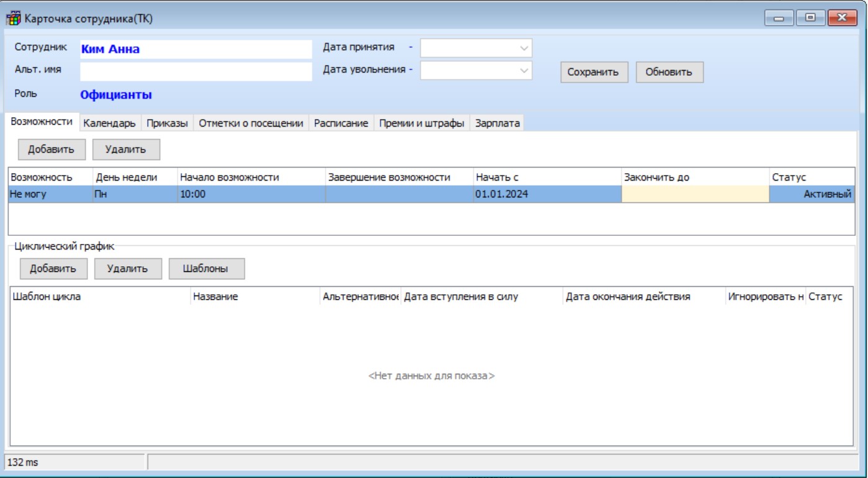Click the empty Закончить до cell
868x478 pixels.
[696, 194]
